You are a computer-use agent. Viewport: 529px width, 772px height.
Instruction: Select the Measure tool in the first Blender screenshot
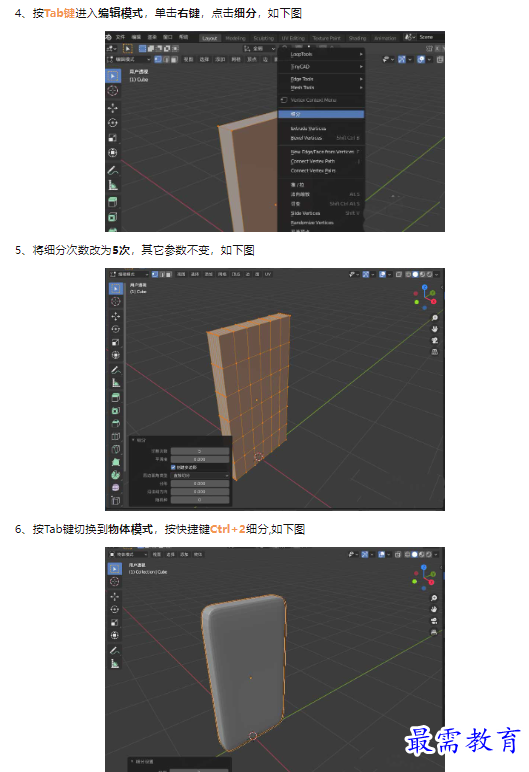click(x=113, y=185)
